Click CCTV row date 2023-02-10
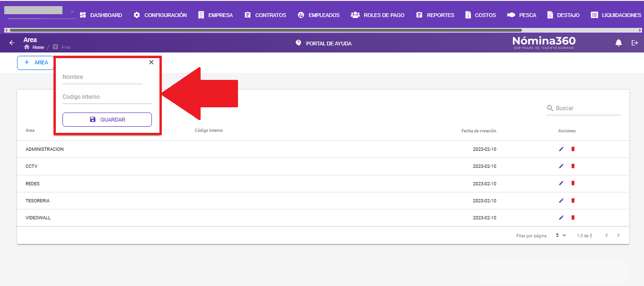This screenshot has height=286, width=644. click(x=485, y=166)
